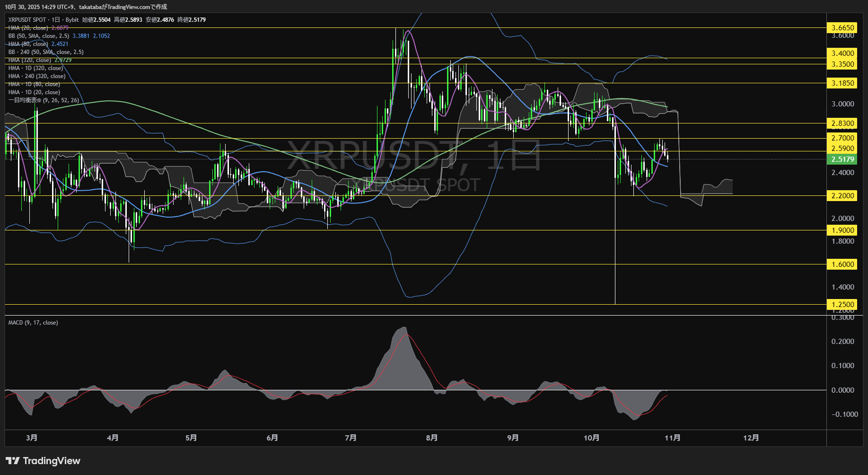Select the HMA・1D (320, close) legend entry

pyautogui.click(x=35, y=68)
